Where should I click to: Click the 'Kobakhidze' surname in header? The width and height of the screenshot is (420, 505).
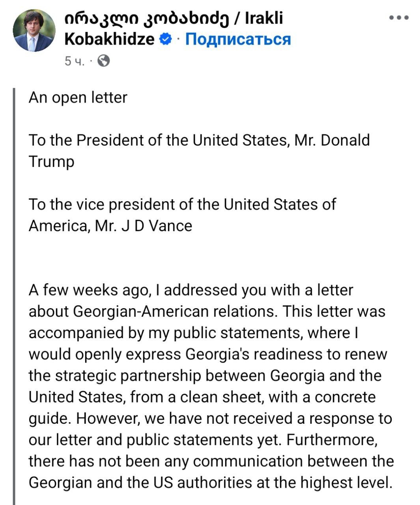click(109, 39)
